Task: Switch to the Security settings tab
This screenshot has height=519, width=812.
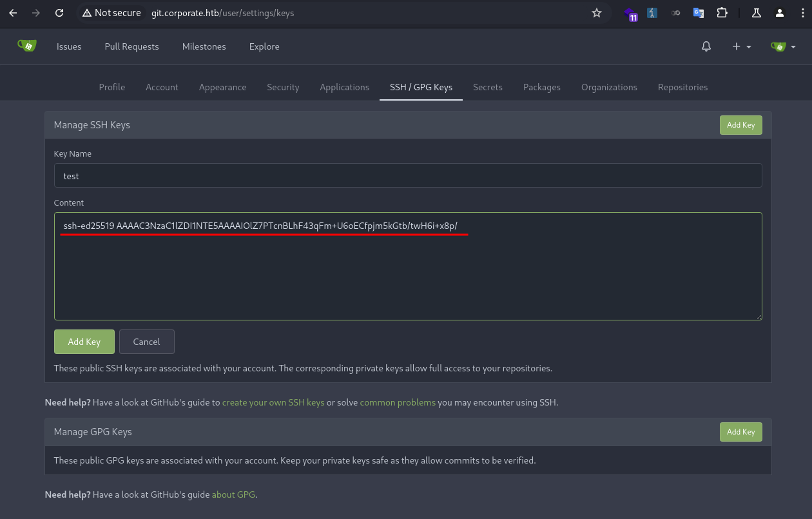Action: [283, 87]
